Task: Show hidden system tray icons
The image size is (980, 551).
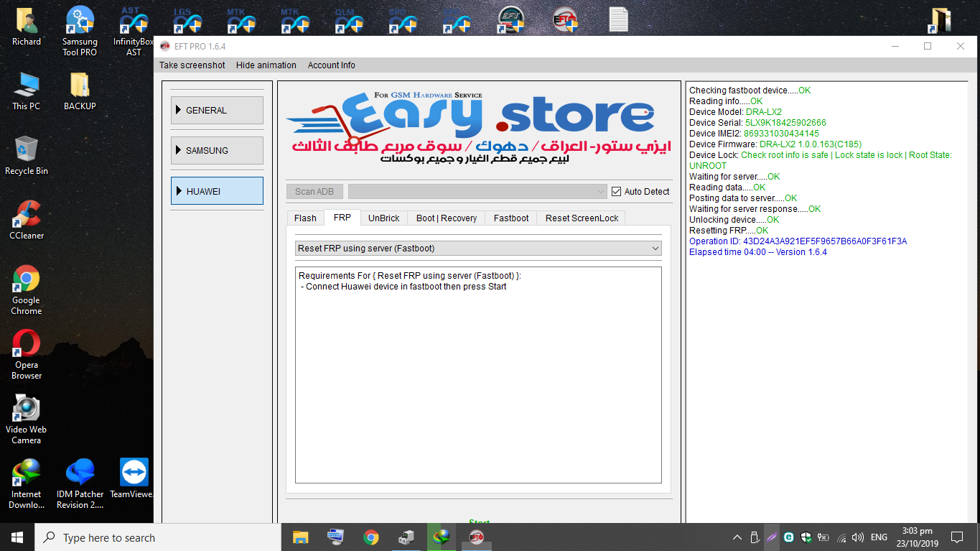Action: click(x=737, y=537)
